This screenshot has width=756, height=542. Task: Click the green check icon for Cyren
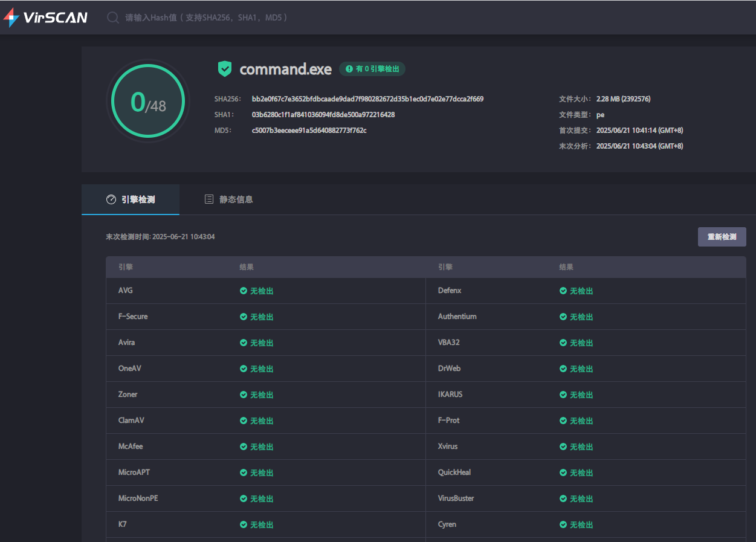[563, 524]
